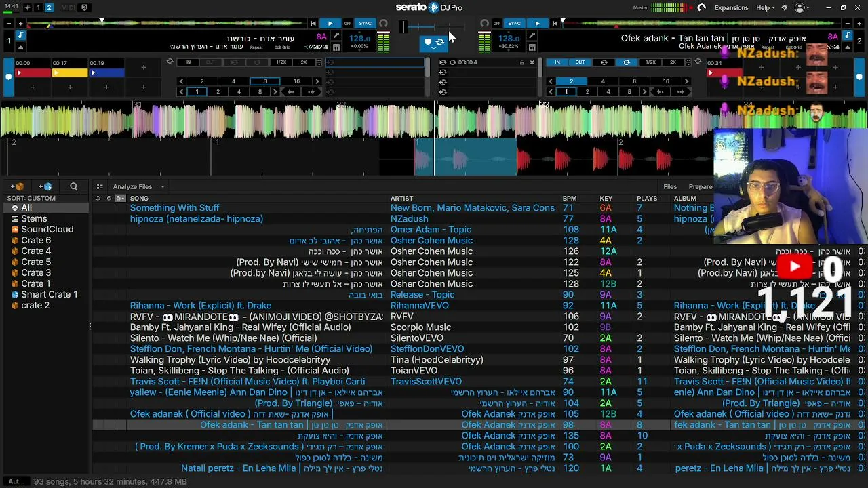Trigger yellow cue point at 00:17

point(70,73)
